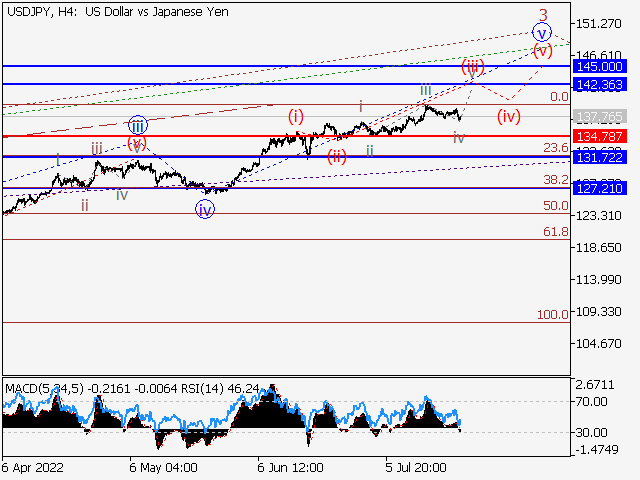Click the red wave 3 label
Screen dimensions: 640x480
(x=543, y=16)
